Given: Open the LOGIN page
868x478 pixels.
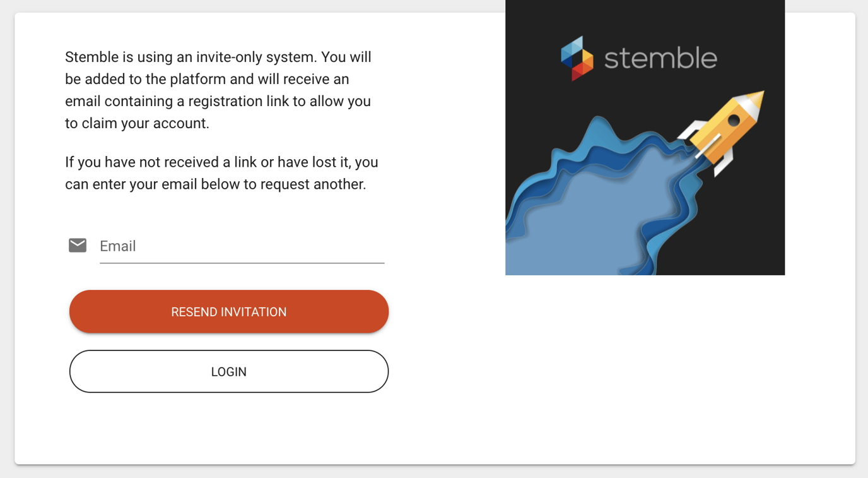Looking at the screenshot, I should point(228,371).
